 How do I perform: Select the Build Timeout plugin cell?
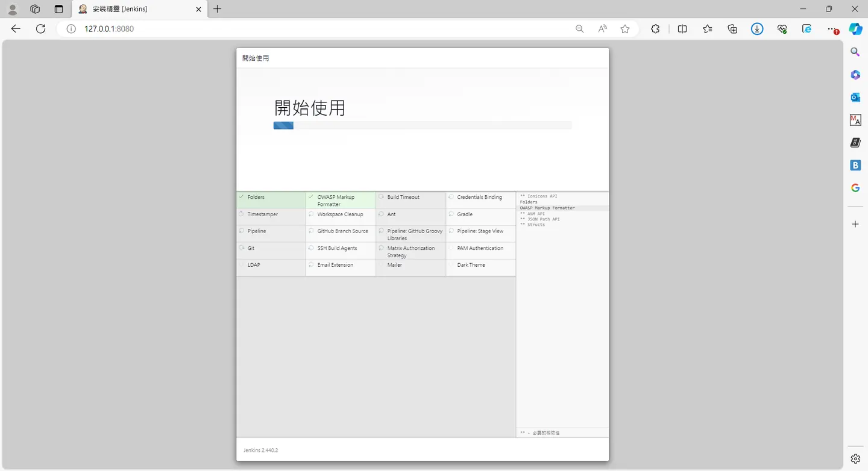point(411,200)
